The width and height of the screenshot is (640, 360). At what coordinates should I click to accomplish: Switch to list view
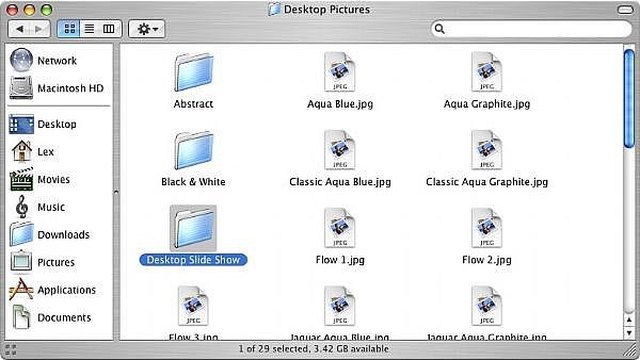[89, 29]
